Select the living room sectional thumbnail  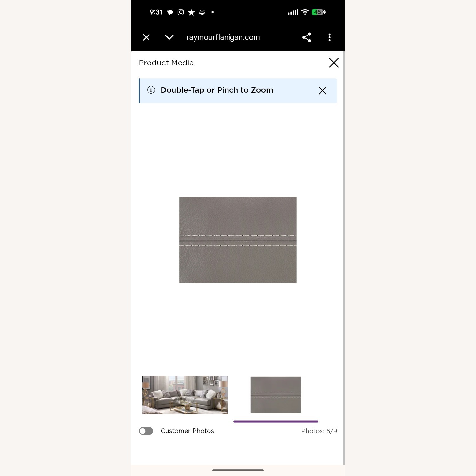(x=185, y=395)
